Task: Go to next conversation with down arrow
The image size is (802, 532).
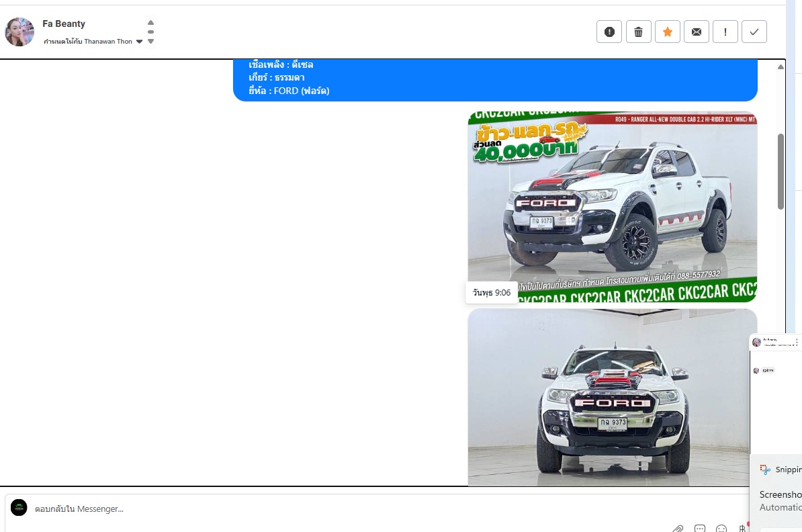Action: tap(150, 42)
